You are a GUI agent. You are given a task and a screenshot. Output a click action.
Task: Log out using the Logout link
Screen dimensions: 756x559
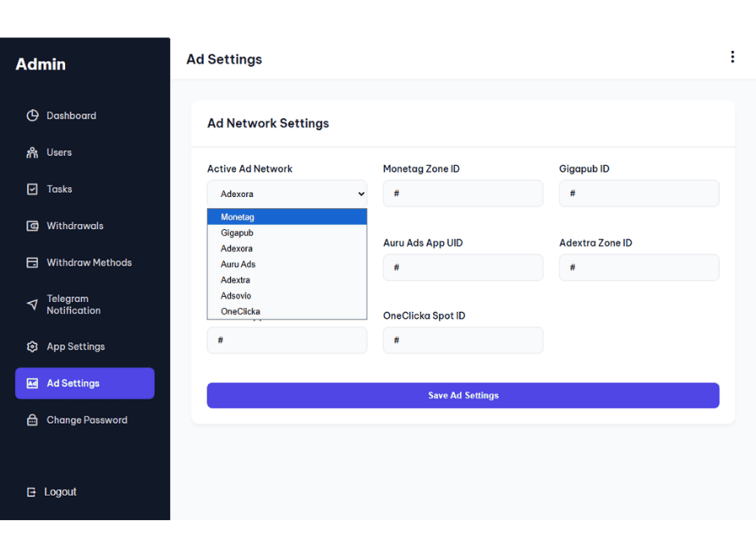(x=59, y=492)
